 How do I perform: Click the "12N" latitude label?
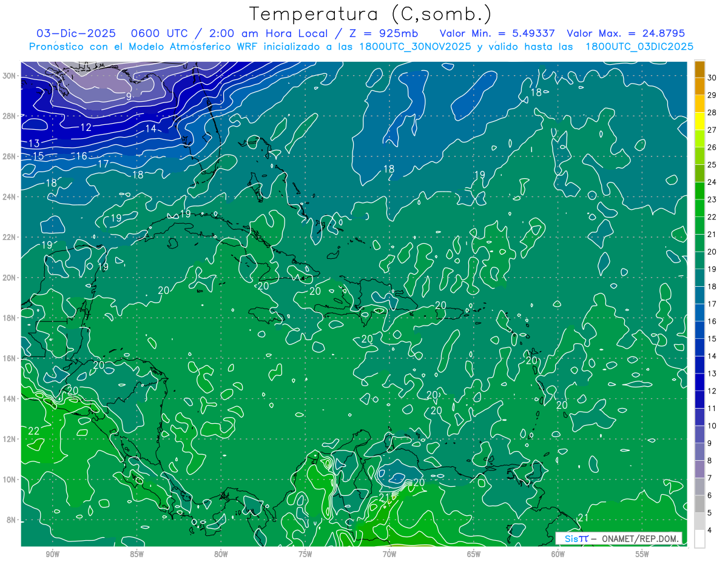tap(10, 439)
